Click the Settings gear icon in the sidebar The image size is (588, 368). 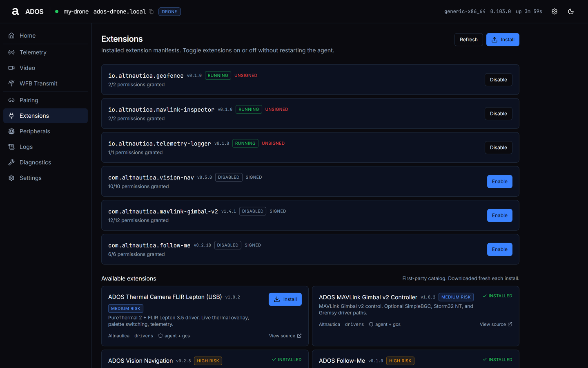tap(11, 178)
